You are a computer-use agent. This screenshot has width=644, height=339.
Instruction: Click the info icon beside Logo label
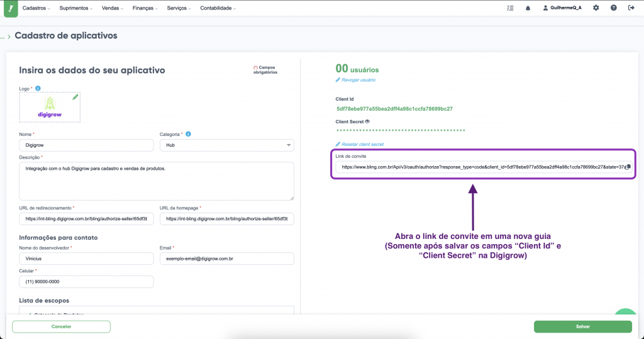coord(38,89)
